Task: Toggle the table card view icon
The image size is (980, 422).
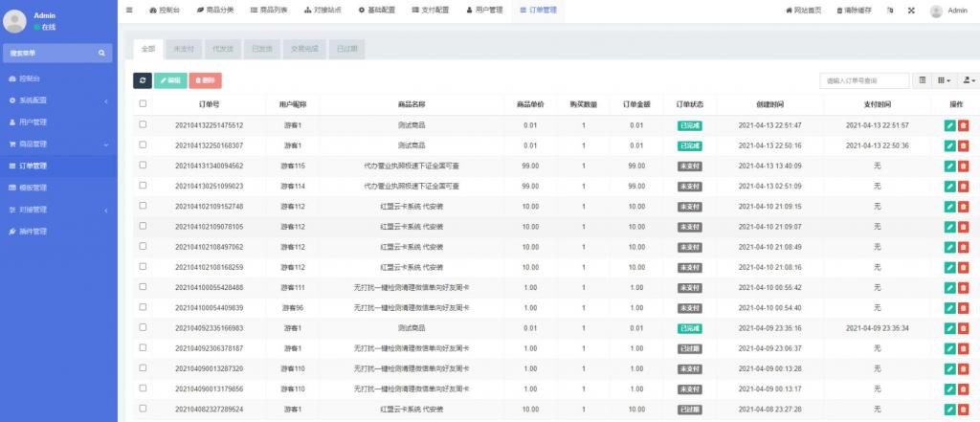Action: (x=923, y=80)
